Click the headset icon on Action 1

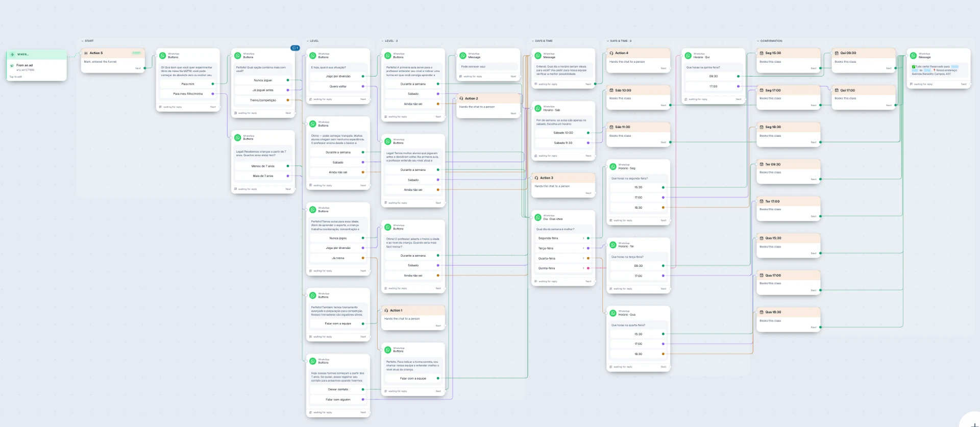[x=386, y=310]
